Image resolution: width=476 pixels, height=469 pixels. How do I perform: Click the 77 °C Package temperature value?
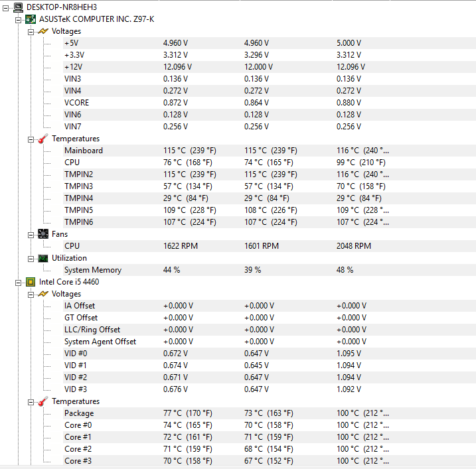pos(188,413)
